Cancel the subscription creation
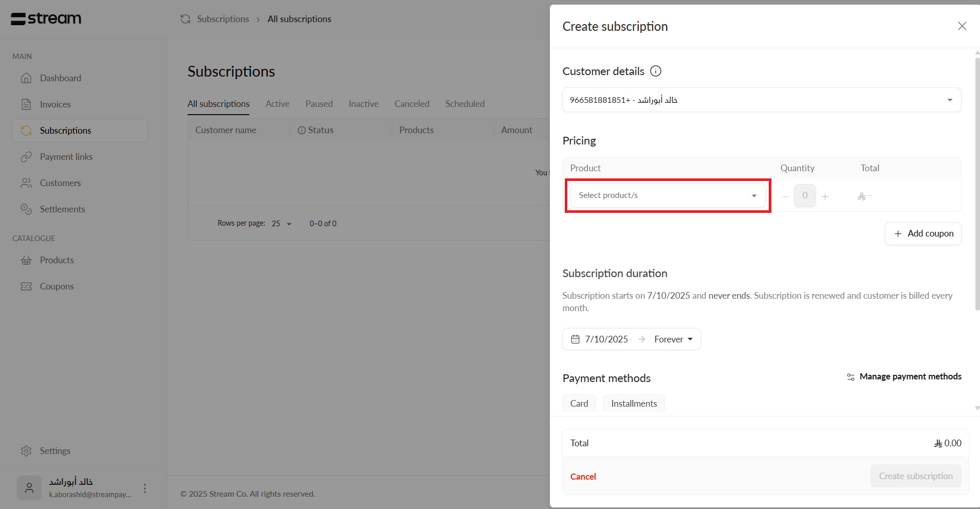The image size is (980, 509). [x=583, y=477]
